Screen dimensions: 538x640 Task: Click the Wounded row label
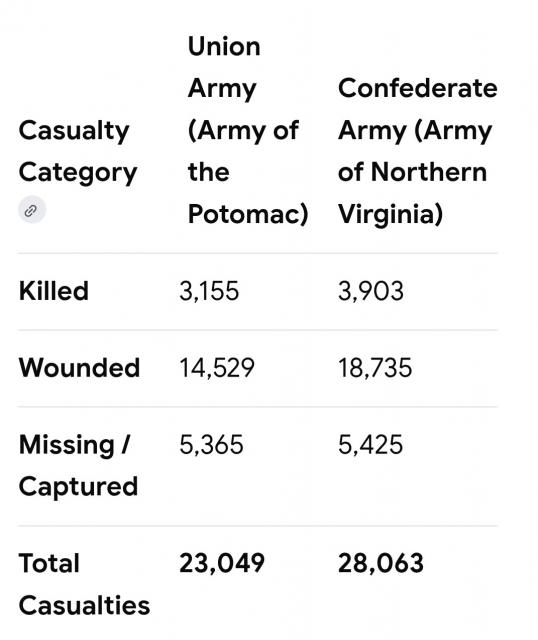80,367
